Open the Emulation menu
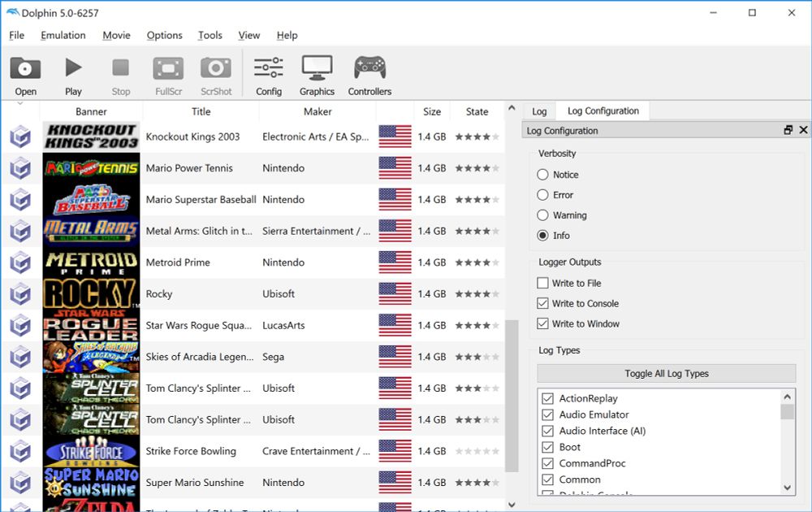Screen dimensions: 812x512 [x=63, y=35]
